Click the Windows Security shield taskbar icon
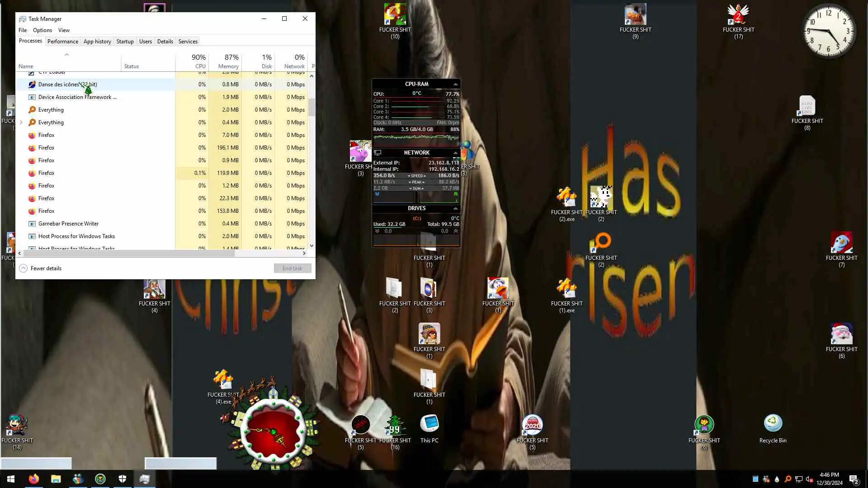 point(123,479)
